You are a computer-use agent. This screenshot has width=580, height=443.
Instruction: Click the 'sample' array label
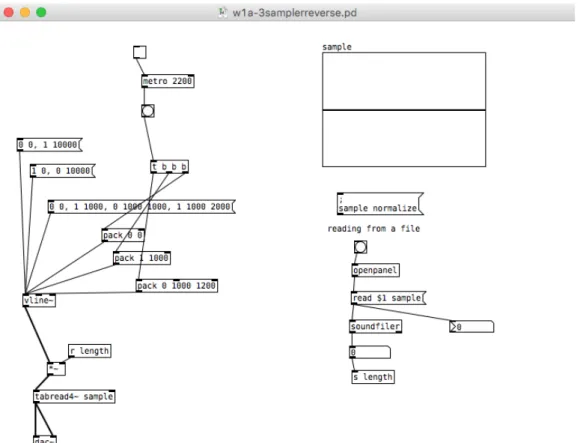[337, 47]
